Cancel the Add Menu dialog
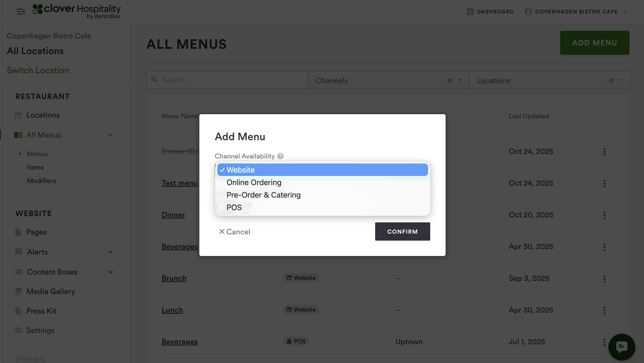Image resolution: width=644 pixels, height=363 pixels. click(234, 232)
